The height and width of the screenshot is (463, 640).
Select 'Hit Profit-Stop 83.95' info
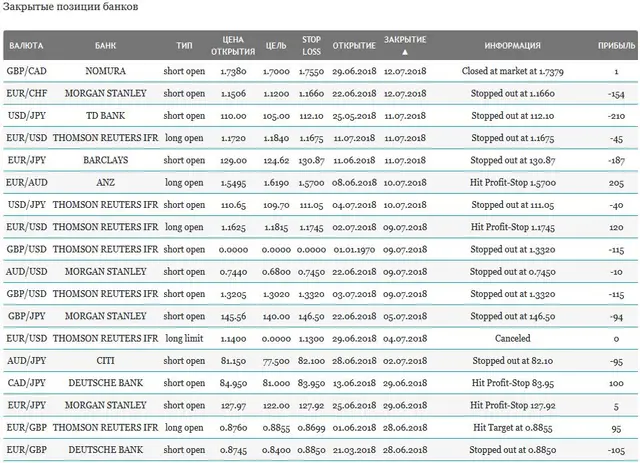coord(513,383)
